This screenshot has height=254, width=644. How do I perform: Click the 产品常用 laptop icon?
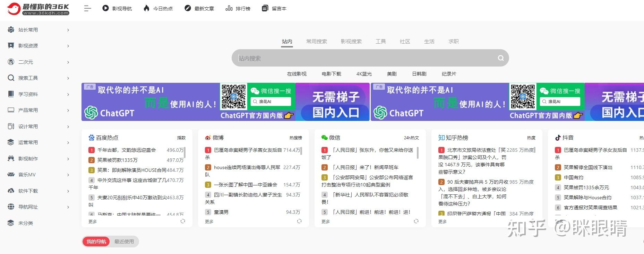(x=11, y=110)
